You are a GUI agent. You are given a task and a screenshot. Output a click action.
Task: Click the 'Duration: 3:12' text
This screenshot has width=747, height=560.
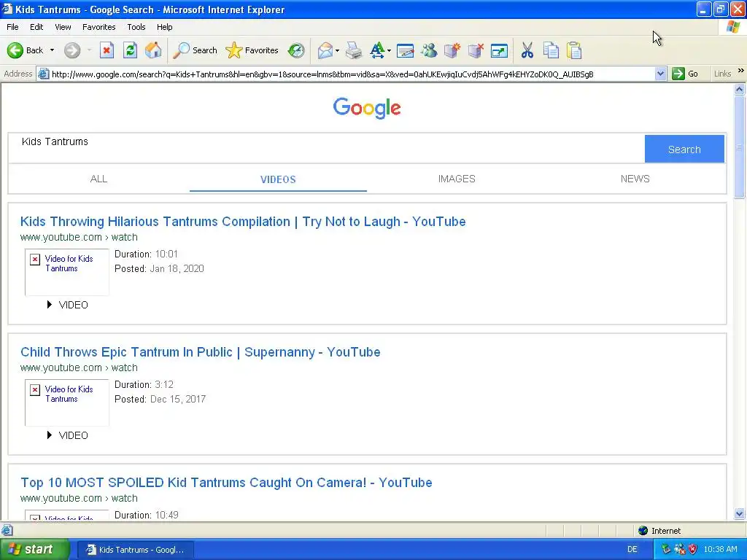(144, 384)
